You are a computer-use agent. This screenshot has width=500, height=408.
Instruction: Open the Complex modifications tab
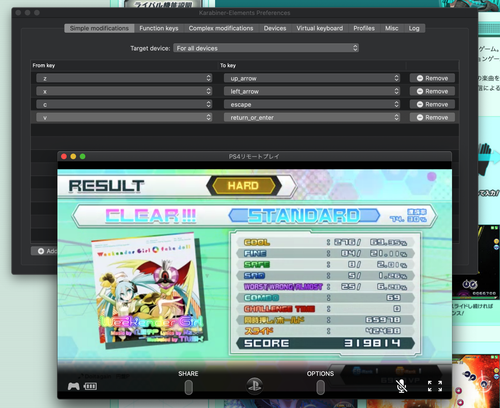point(221,28)
